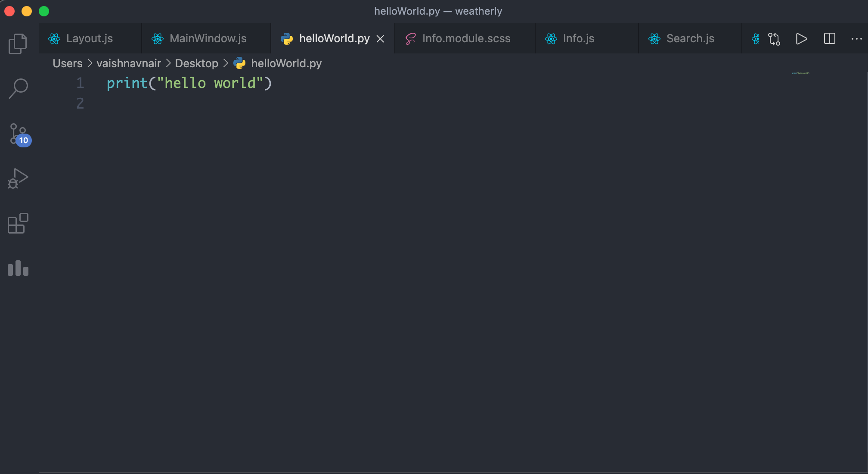Switch to the Search.js tab
Viewport: 868px width, 474px height.
[690, 38]
